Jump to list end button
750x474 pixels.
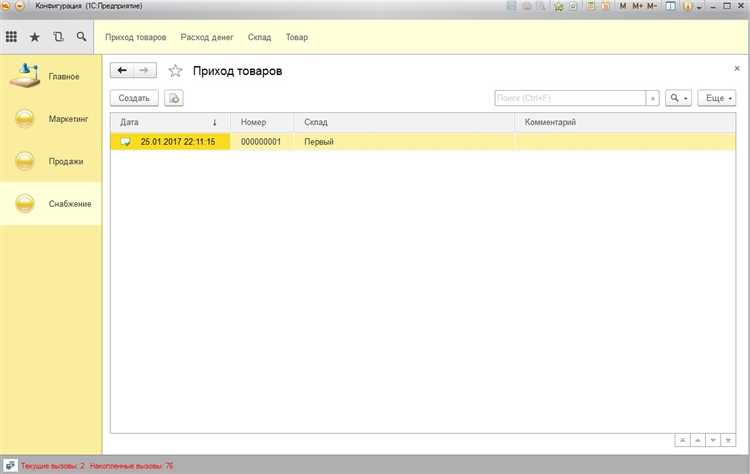pos(728,440)
